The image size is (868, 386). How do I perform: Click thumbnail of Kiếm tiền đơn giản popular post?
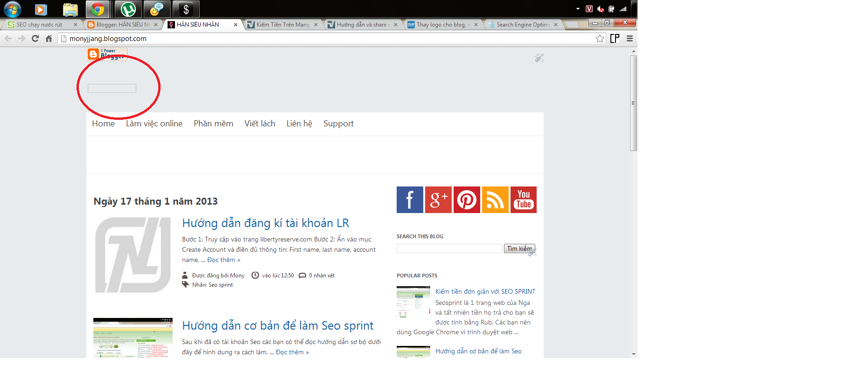[413, 302]
